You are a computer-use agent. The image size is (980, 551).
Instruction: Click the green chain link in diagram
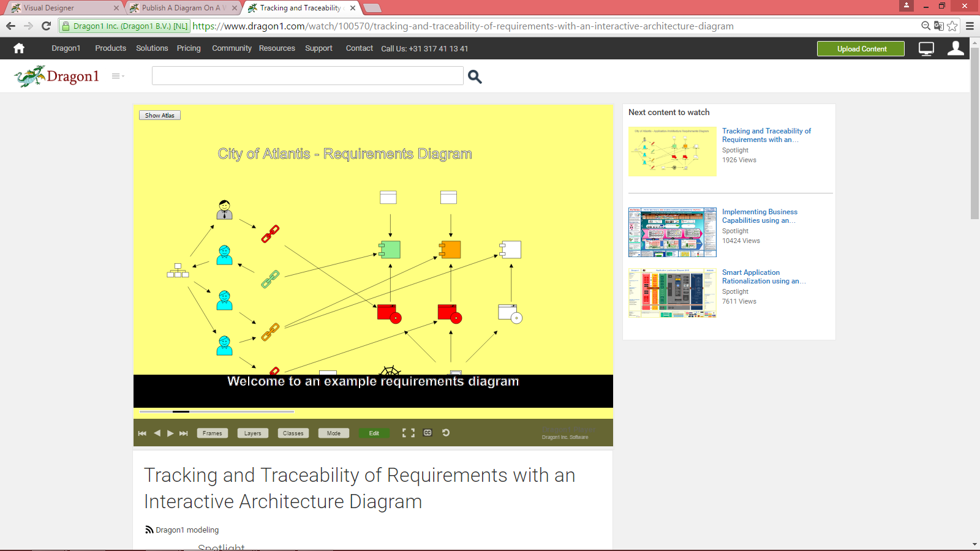(x=270, y=279)
